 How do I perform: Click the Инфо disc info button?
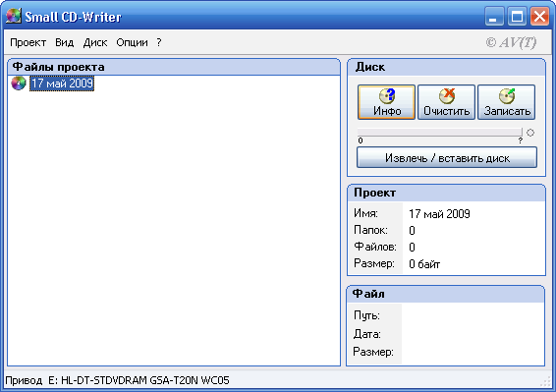386,102
